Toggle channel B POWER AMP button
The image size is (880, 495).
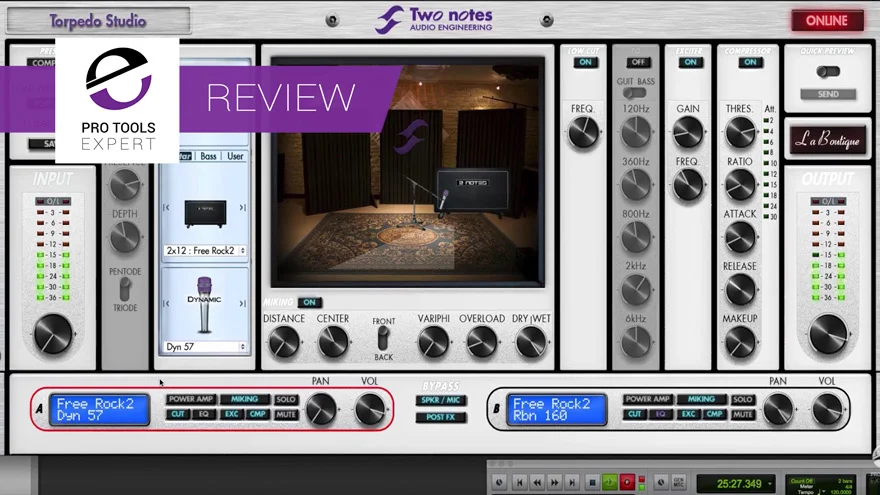tap(647, 400)
